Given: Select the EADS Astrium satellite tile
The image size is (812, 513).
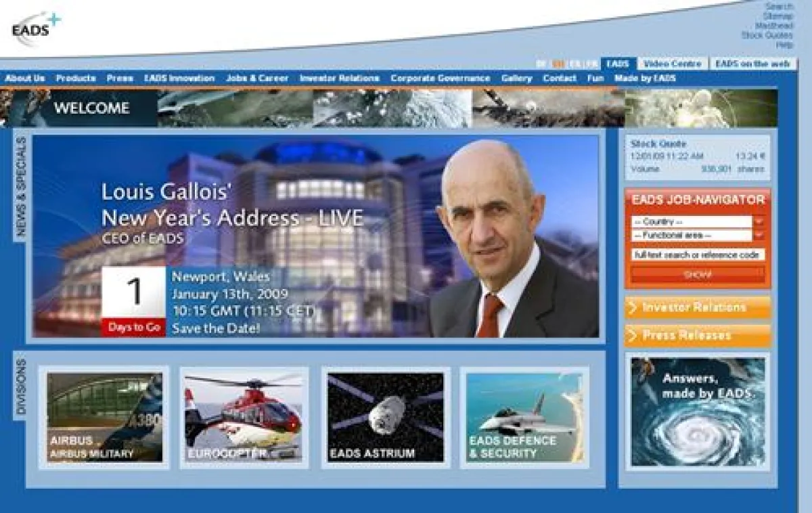Looking at the screenshot, I should click(386, 418).
